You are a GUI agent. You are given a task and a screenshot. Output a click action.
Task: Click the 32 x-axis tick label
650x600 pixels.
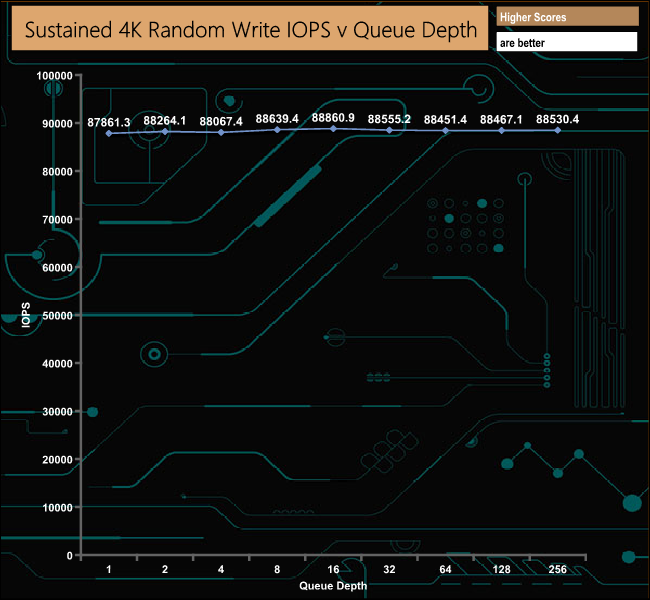point(389,569)
